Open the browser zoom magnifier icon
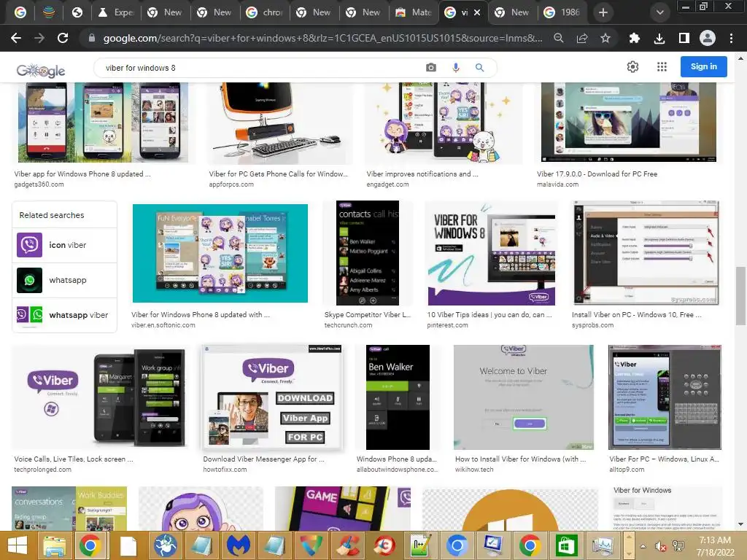The image size is (747, 560). [558, 38]
